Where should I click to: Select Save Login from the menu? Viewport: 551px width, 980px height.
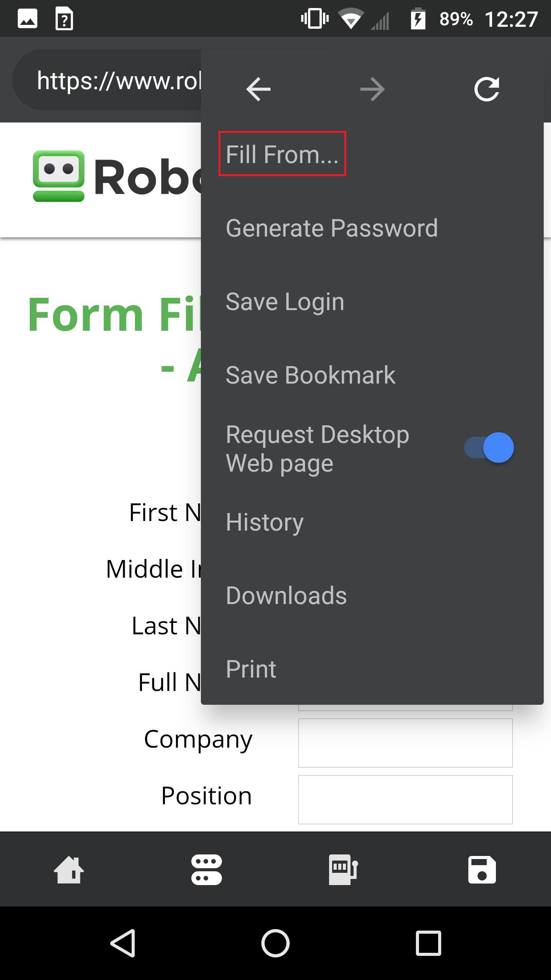(x=285, y=301)
